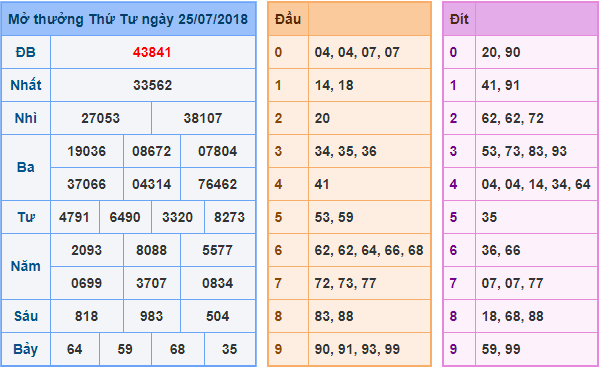Select Đầu values "04, 04, 07, 07"
This screenshot has width=600, height=367.
coord(357,52)
